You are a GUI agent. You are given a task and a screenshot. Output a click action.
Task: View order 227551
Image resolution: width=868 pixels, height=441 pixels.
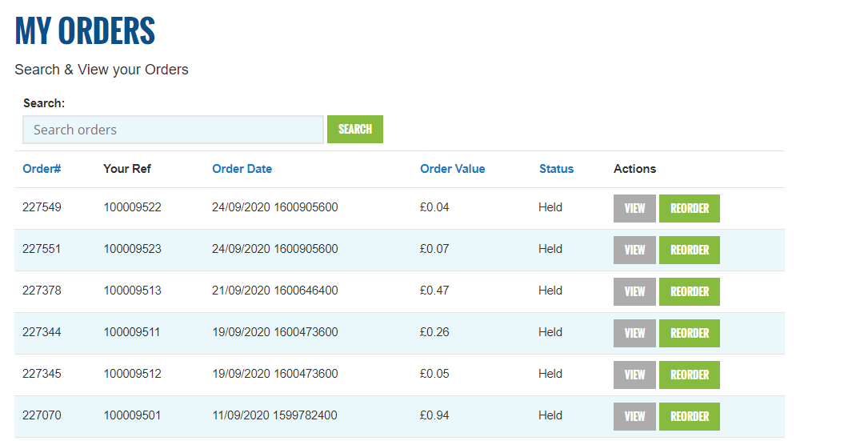click(634, 250)
